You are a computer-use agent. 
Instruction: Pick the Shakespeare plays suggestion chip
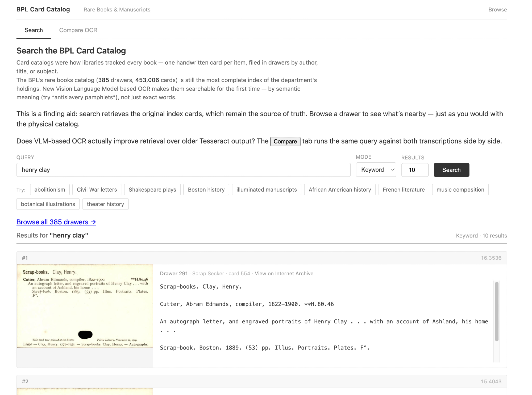pos(152,190)
